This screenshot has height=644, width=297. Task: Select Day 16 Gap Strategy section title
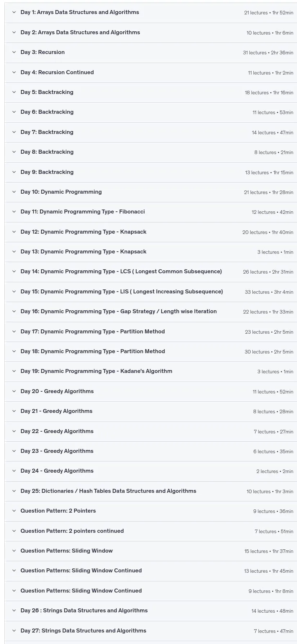[119, 311]
